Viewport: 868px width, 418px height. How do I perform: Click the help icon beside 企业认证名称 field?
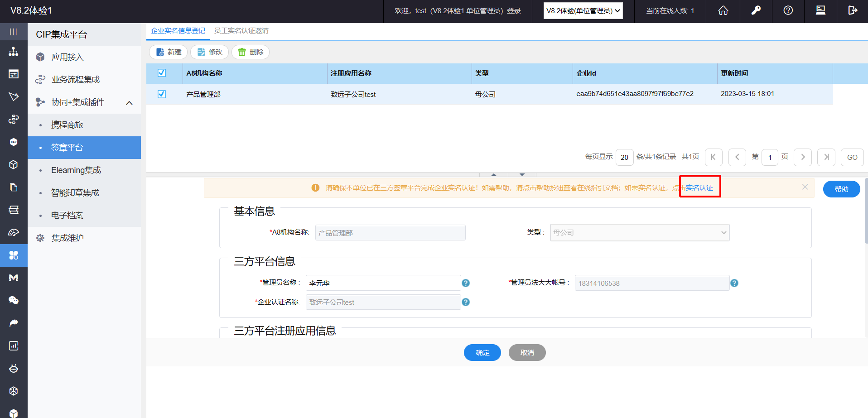point(465,302)
